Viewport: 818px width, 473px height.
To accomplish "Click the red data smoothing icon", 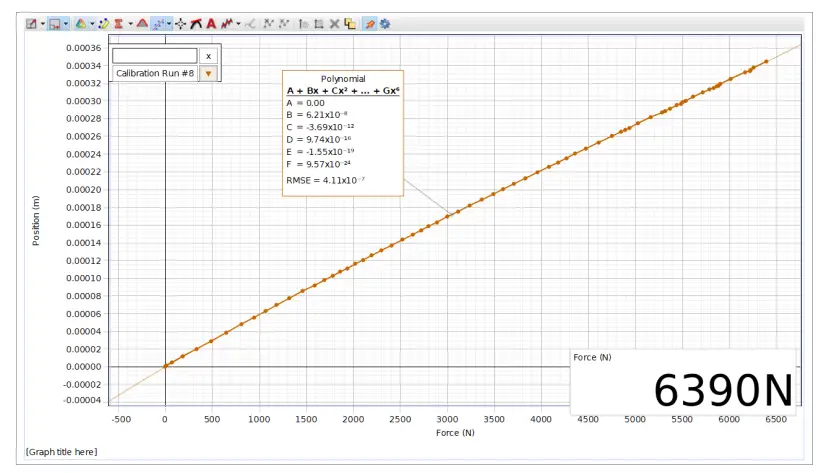I will point(226,24).
